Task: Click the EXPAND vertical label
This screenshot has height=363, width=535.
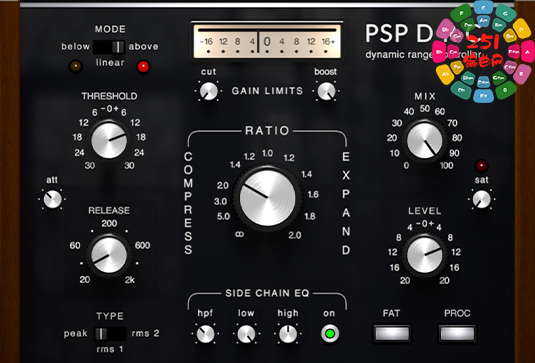Action: 346,203
